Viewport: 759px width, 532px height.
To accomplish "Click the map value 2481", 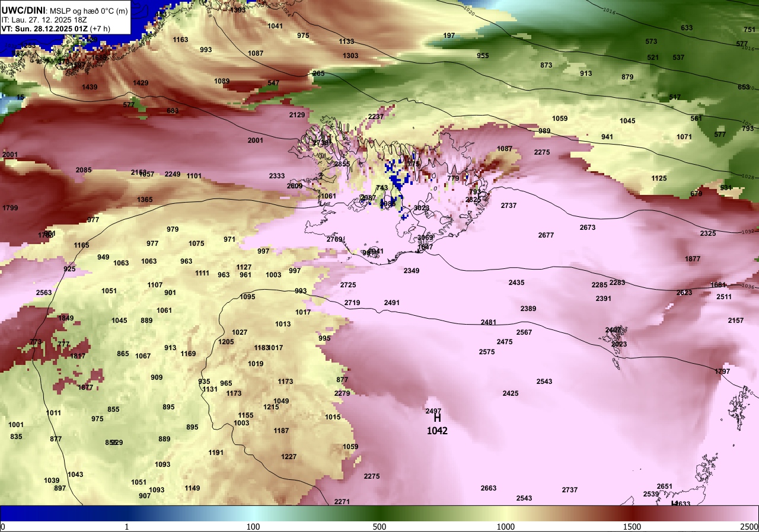I will point(489,322).
